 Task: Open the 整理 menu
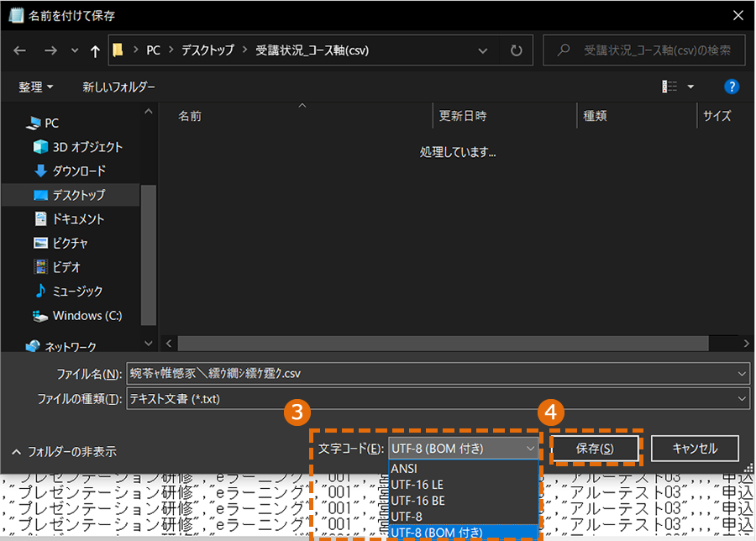coord(35,87)
